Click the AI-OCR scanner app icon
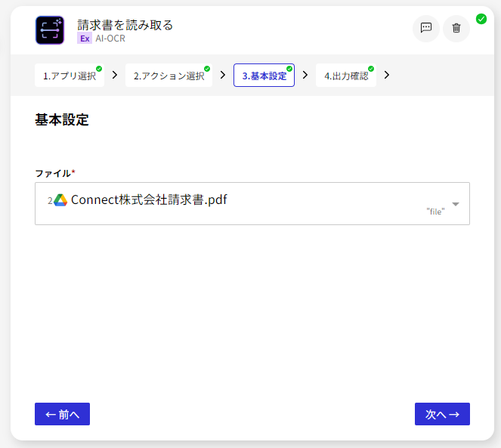Image resolution: width=501 pixels, height=448 pixels. (x=50, y=30)
